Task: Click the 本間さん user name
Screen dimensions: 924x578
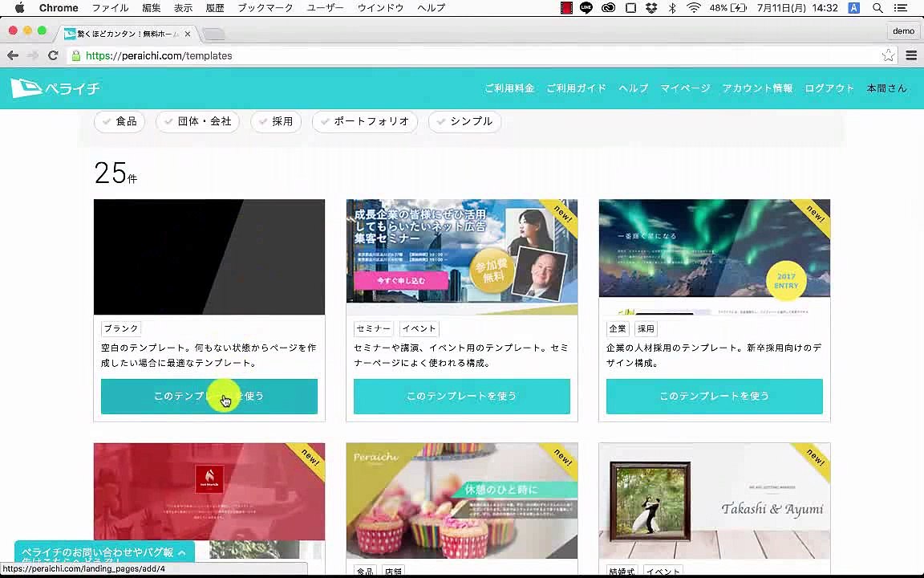Action: point(886,88)
